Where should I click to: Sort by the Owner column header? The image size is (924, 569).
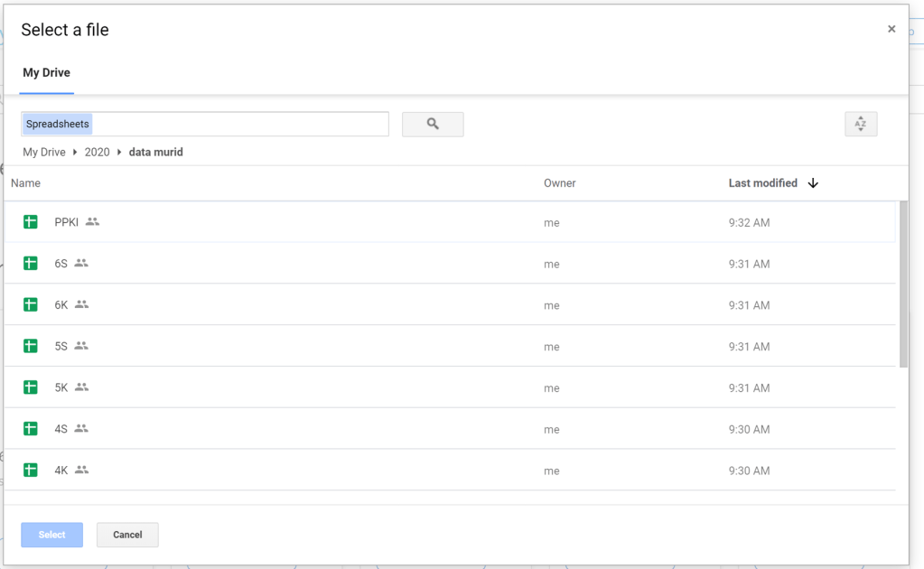(559, 183)
